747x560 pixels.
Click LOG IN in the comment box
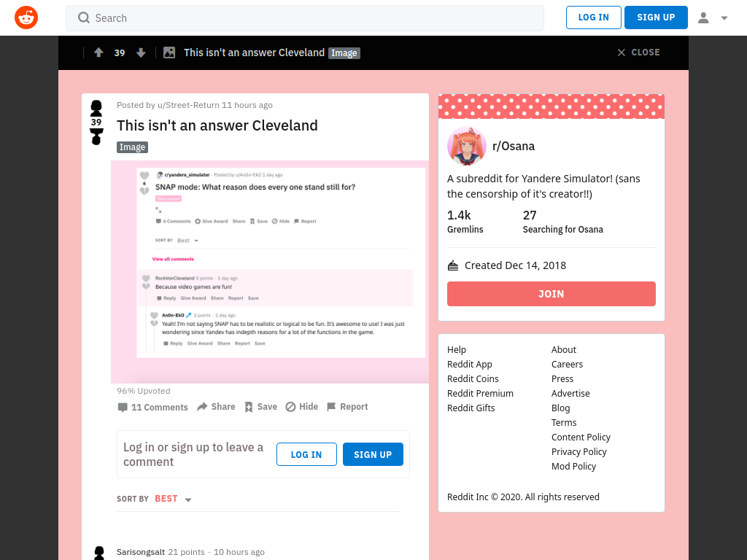tap(306, 454)
